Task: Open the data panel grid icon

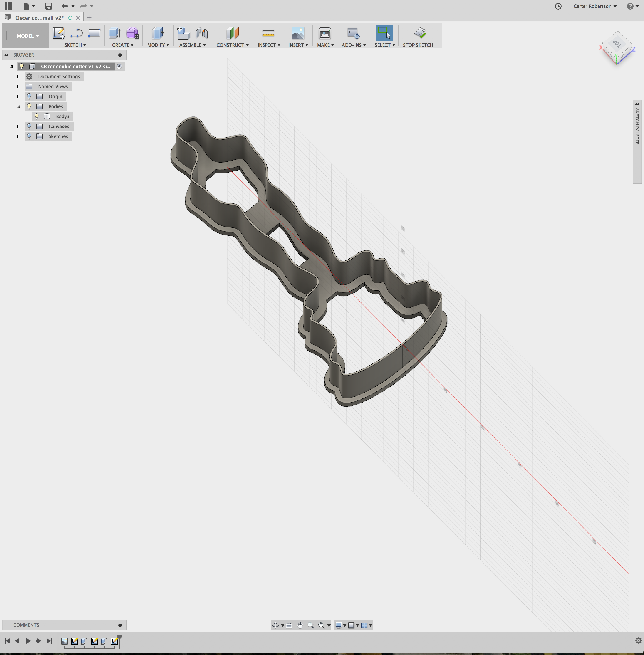Action: pyautogui.click(x=9, y=6)
